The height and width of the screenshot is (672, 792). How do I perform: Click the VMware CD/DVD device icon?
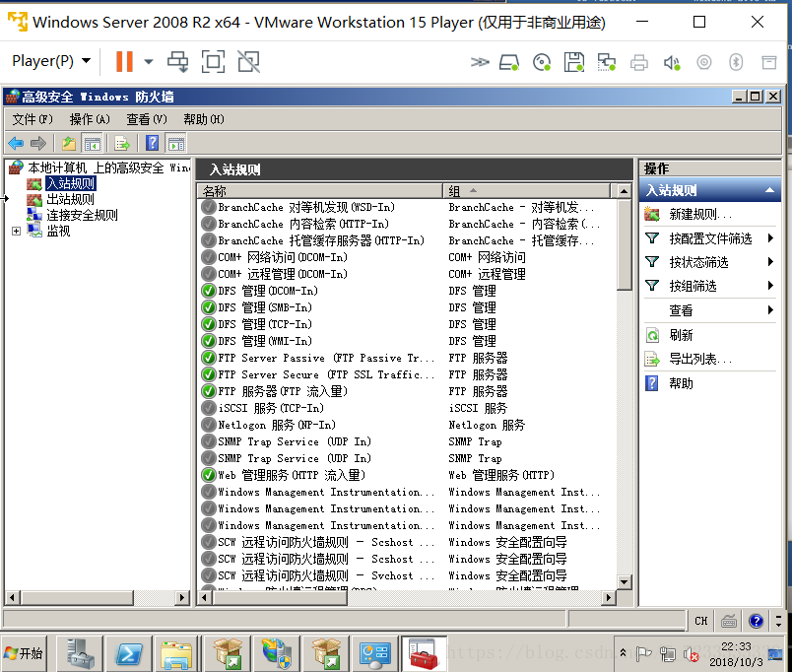[x=542, y=63]
